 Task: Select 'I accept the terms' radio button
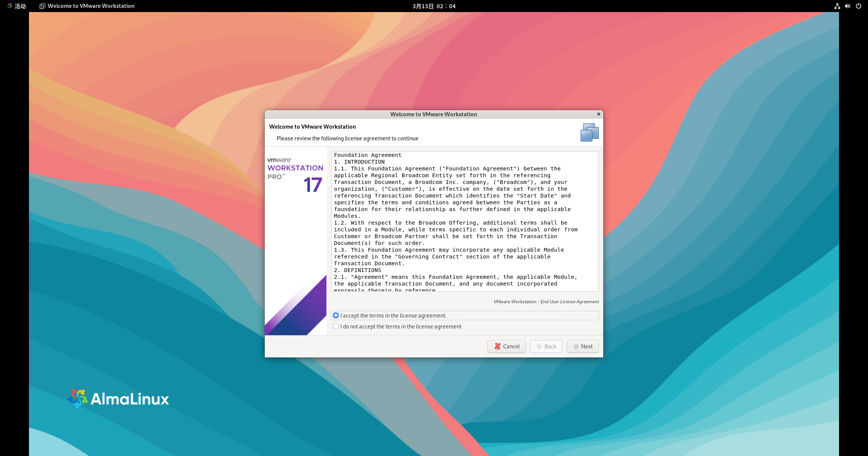click(x=336, y=316)
